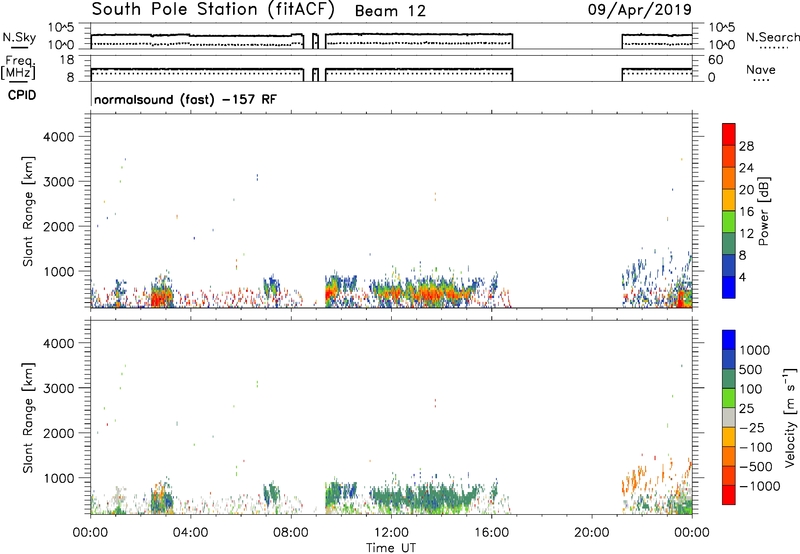
Task: Click the velocity echo band near 13:00 UT
Action: [x=423, y=497]
